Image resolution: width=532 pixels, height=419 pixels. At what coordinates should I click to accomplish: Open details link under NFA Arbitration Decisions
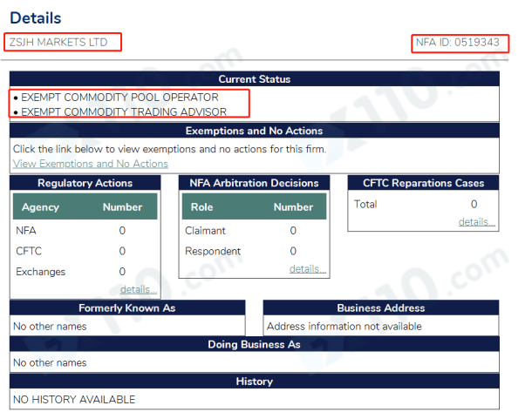[x=308, y=268]
